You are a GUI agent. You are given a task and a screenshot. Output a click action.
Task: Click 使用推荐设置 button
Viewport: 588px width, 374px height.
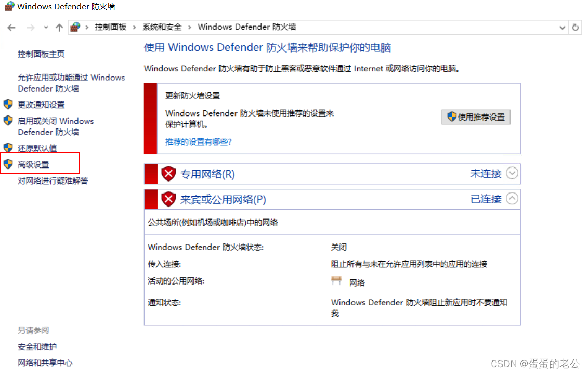point(476,117)
